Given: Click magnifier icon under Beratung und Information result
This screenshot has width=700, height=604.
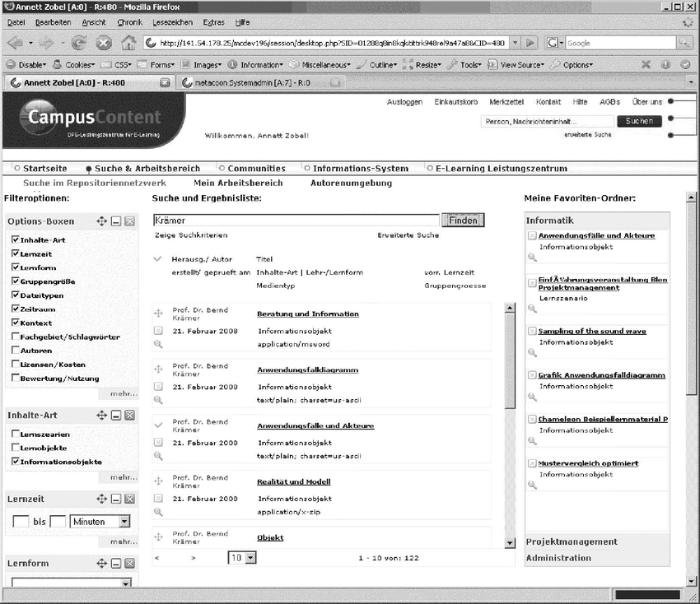Looking at the screenshot, I should pyautogui.click(x=158, y=344).
